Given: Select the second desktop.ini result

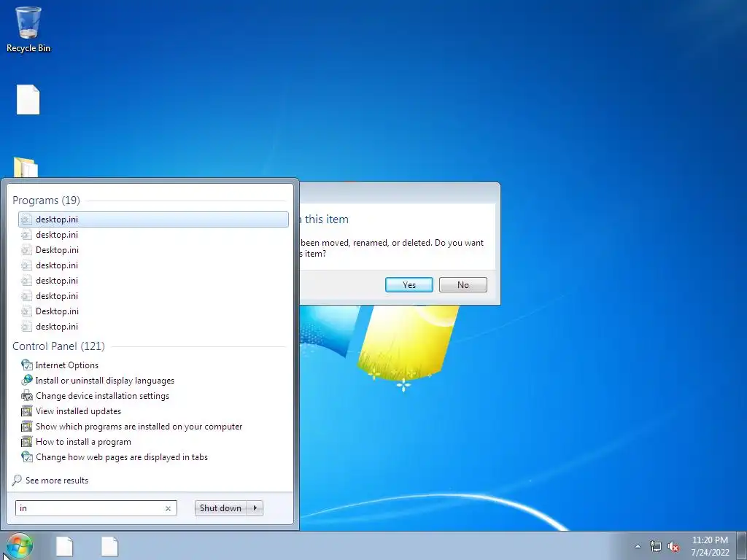Looking at the screenshot, I should point(153,235).
